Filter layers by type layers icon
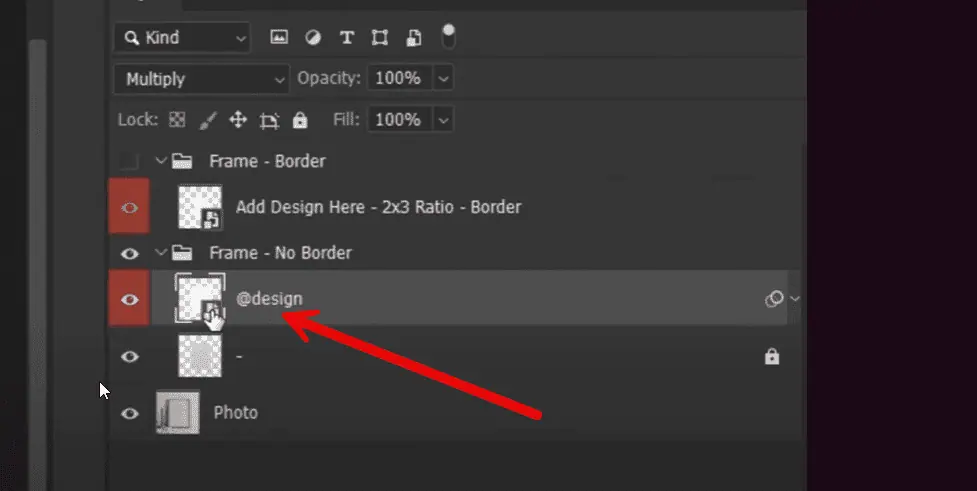Viewport: 977px width, 491px height. (x=347, y=38)
